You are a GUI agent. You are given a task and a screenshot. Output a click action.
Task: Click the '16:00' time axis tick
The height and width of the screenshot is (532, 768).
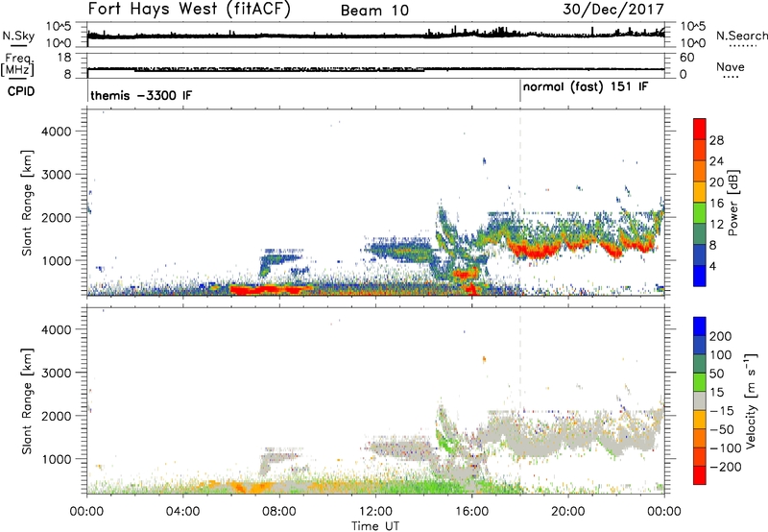471,512
